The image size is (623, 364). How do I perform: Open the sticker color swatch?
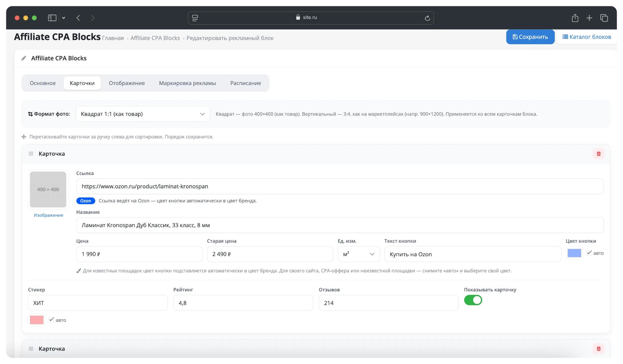click(37, 320)
